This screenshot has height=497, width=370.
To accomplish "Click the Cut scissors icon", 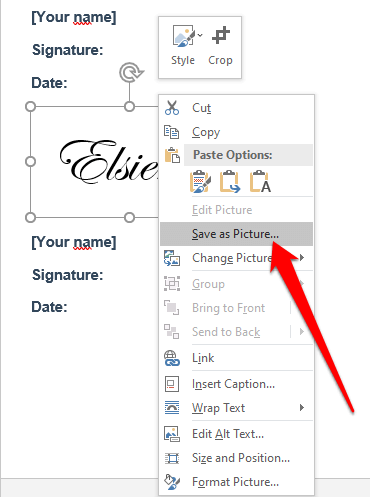I will pyautogui.click(x=172, y=108).
